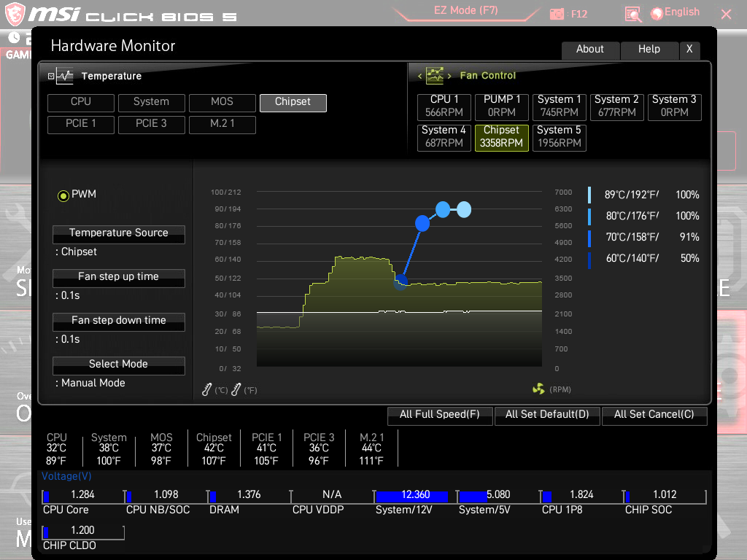Select the PWM radio button

(63, 195)
